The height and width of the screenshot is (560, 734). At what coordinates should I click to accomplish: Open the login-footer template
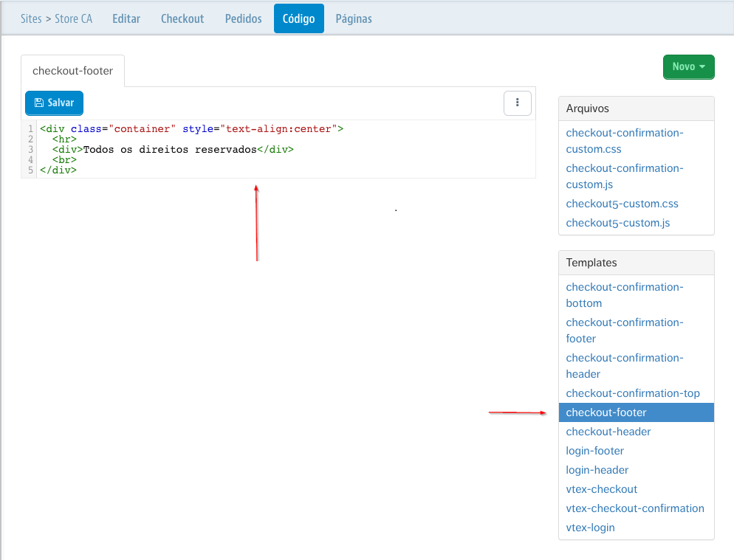pyautogui.click(x=594, y=451)
